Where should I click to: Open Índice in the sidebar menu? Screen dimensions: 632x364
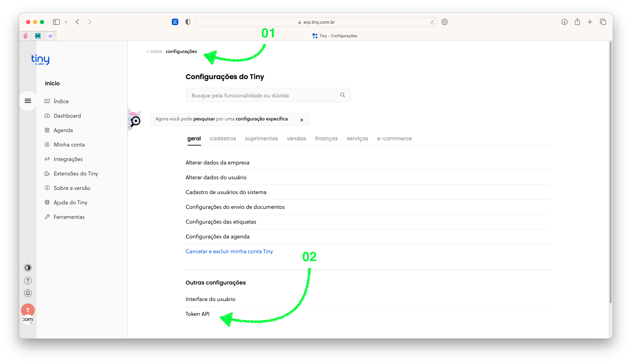(x=61, y=101)
